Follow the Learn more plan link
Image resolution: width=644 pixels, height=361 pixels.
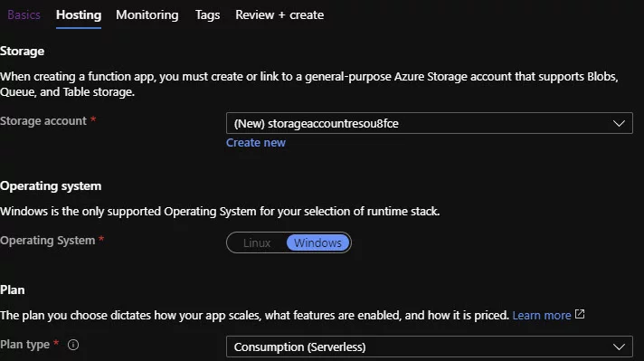point(541,316)
